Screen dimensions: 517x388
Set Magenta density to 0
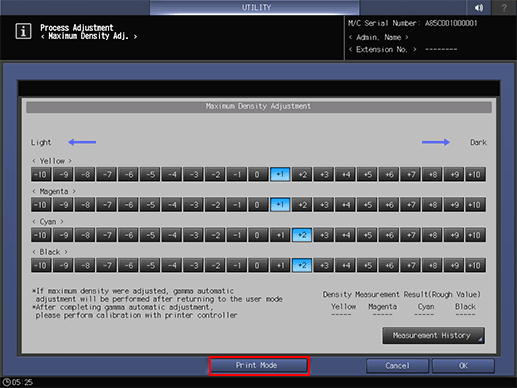(258, 205)
